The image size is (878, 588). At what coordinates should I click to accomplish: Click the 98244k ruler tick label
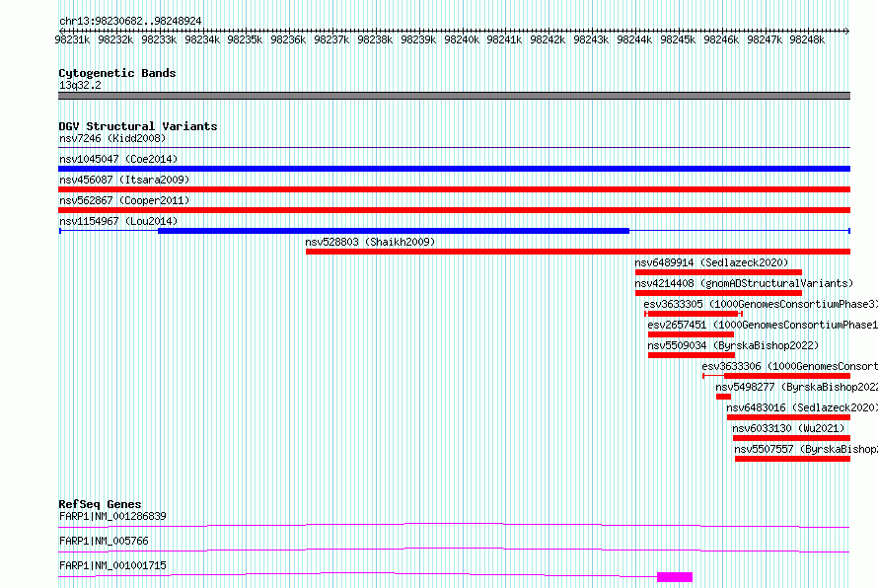[634, 39]
